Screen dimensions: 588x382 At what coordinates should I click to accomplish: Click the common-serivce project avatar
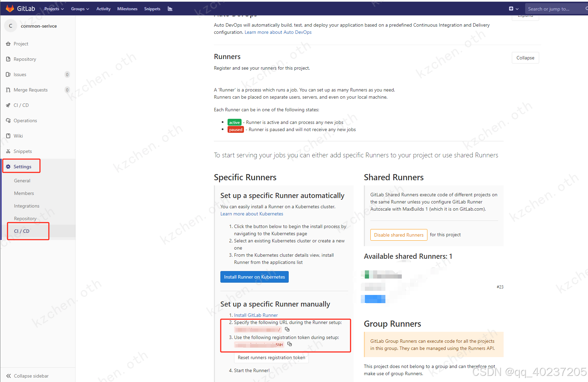(x=11, y=26)
